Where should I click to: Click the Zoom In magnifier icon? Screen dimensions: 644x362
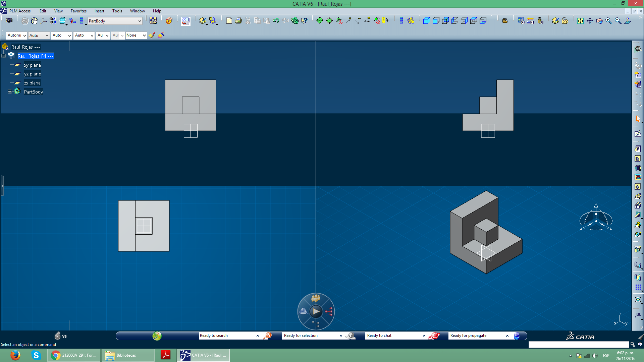[608, 21]
